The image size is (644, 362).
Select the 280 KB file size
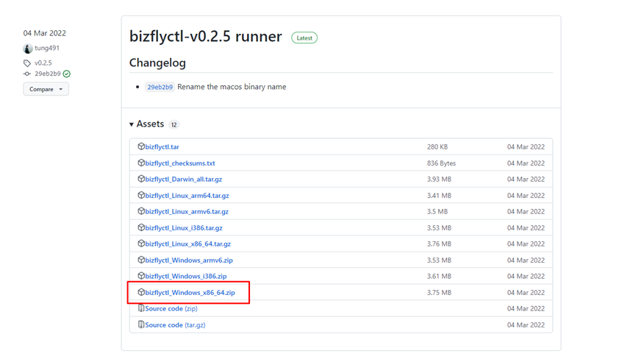click(437, 146)
